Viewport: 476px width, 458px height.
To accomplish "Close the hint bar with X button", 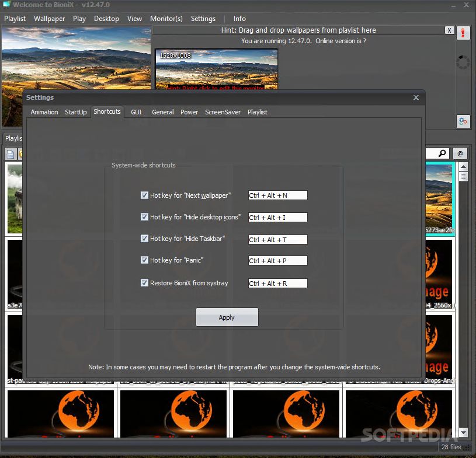I will point(449,30).
